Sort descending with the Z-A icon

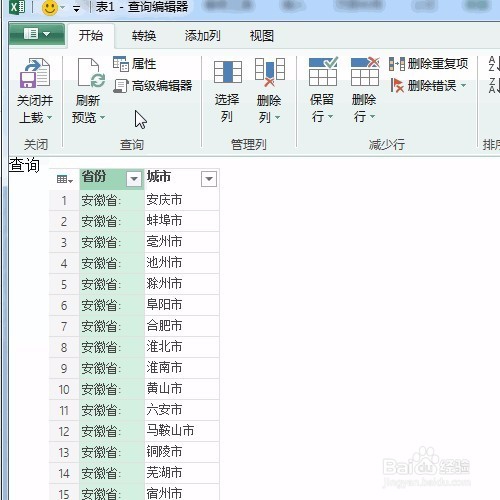493,86
